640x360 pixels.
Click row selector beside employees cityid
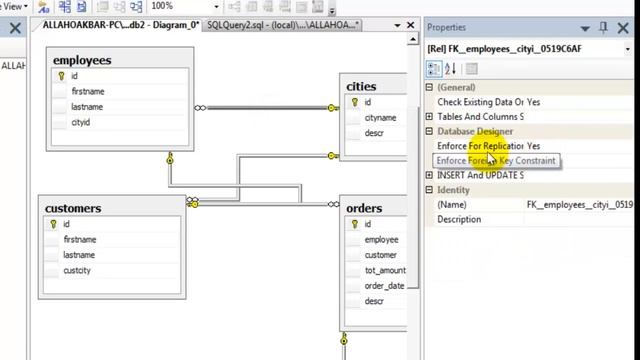[60, 122]
